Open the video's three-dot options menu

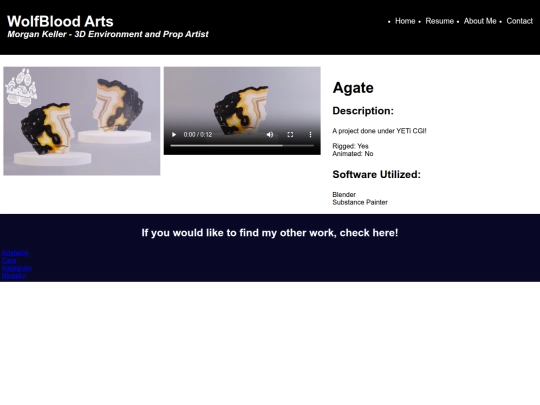click(310, 135)
